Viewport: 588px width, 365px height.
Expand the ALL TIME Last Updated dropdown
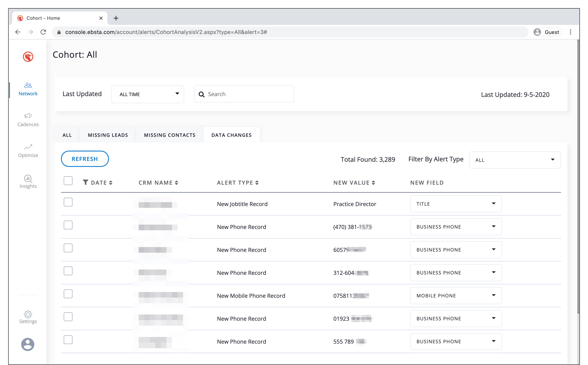point(147,94)
